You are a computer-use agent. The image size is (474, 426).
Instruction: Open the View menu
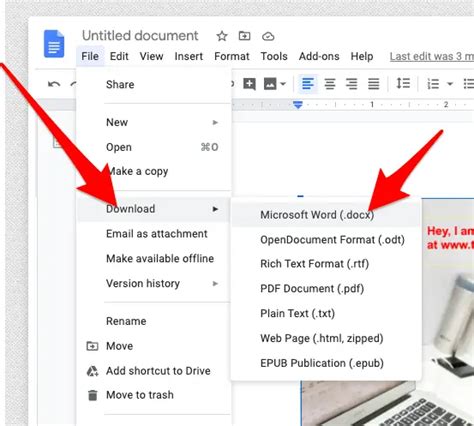[x=151, y=56]
